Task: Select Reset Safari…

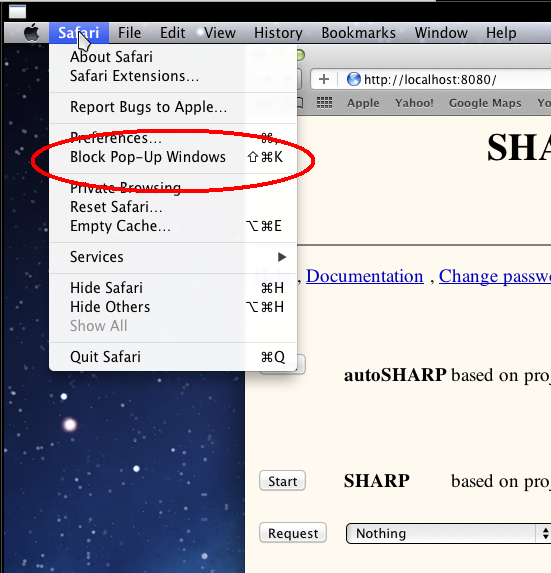Action: point(173,207)
